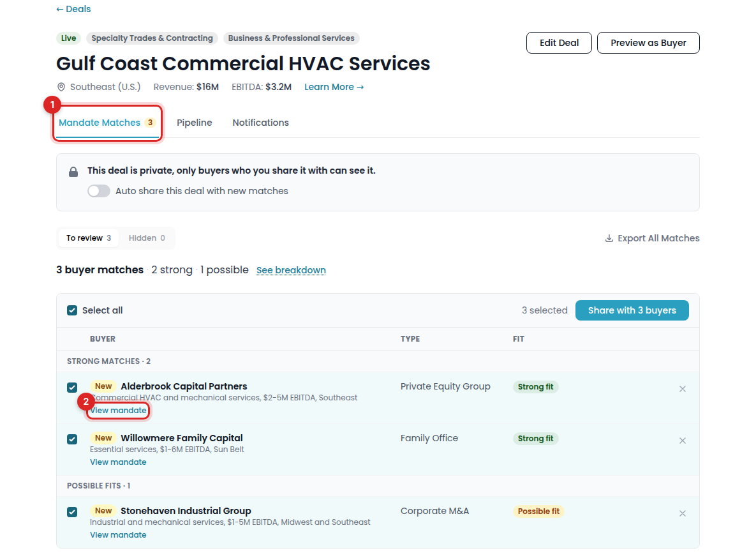Uncheck the Select all checkbox
This screenshot has height=560, width=756.
click(x=72, y=310)
